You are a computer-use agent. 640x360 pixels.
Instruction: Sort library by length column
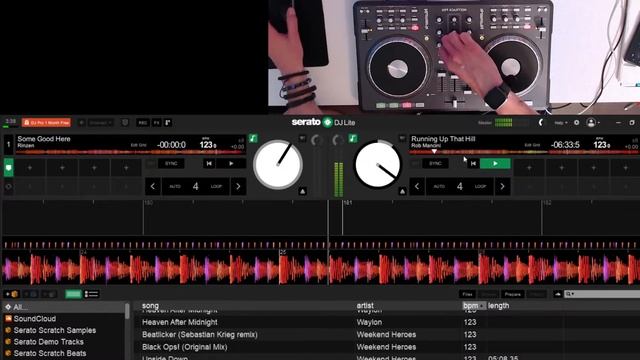pos(498,305)
